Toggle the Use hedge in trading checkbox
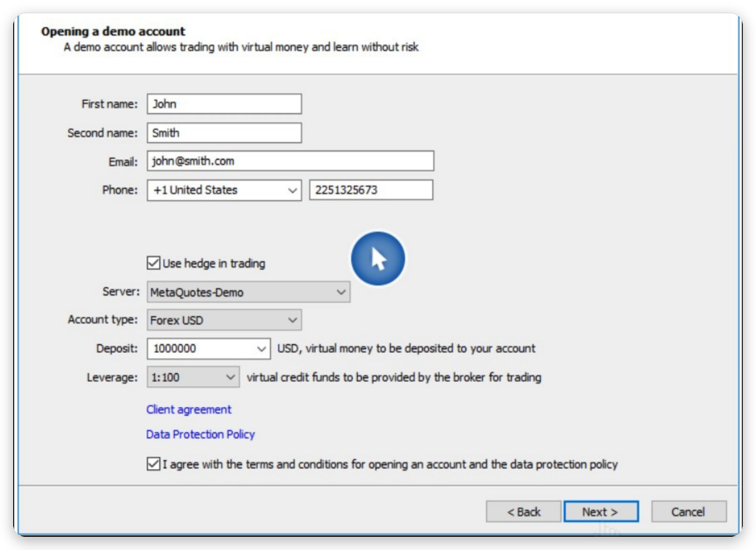Image resolution: width=756 pixels, height=550 pixels. point(153,263)
